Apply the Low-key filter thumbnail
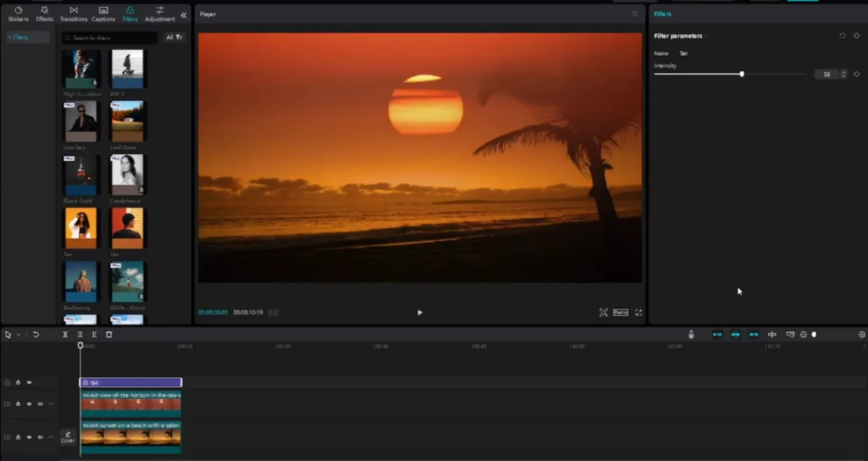 click(x=81, y=122)
